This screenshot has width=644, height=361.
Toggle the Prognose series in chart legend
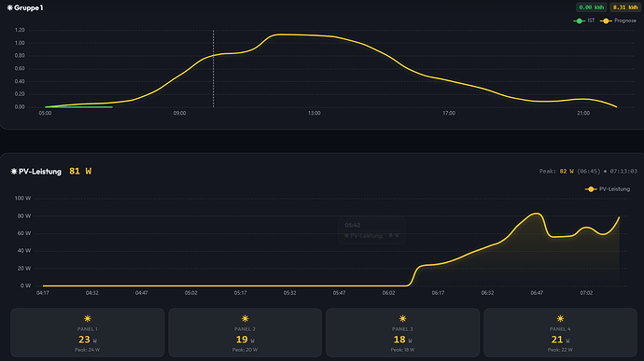[618, 21]
